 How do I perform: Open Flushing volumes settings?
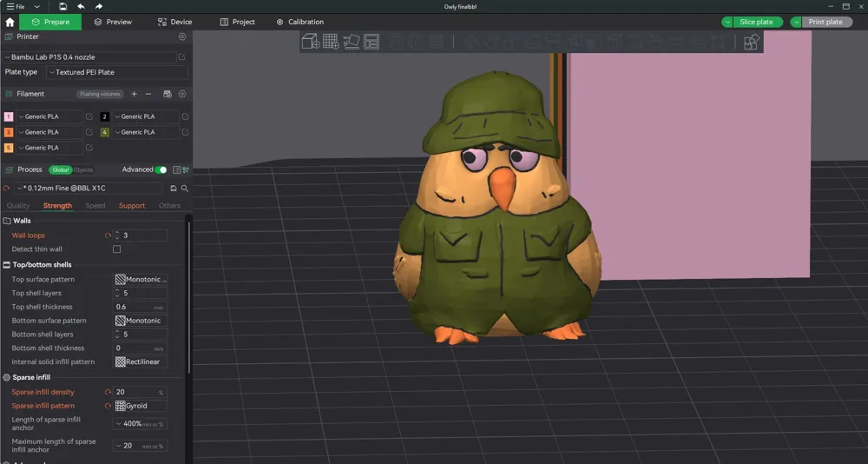[x=100, y=94]
